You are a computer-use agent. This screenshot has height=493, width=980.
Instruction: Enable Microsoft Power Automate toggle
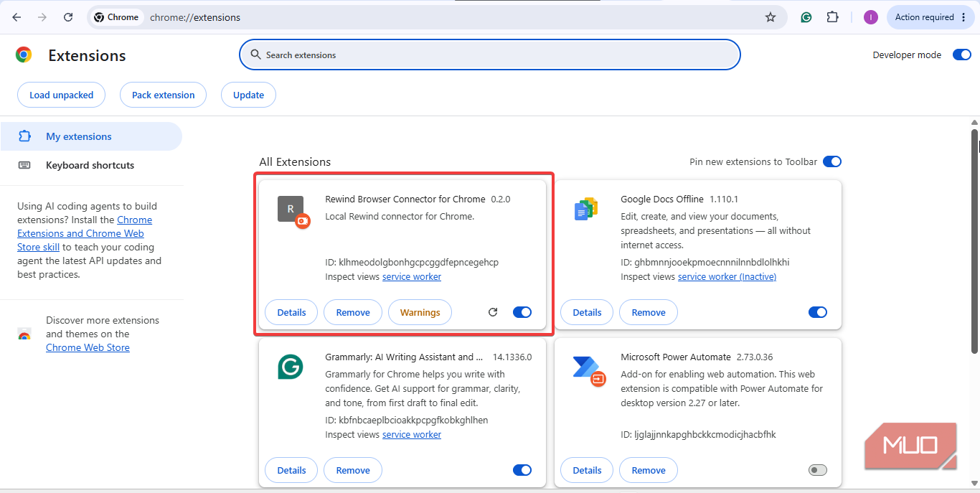(x=818, y=470)
